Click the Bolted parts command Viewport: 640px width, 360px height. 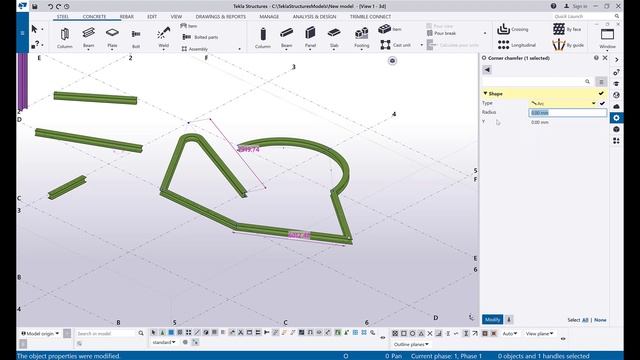point(200,37)
